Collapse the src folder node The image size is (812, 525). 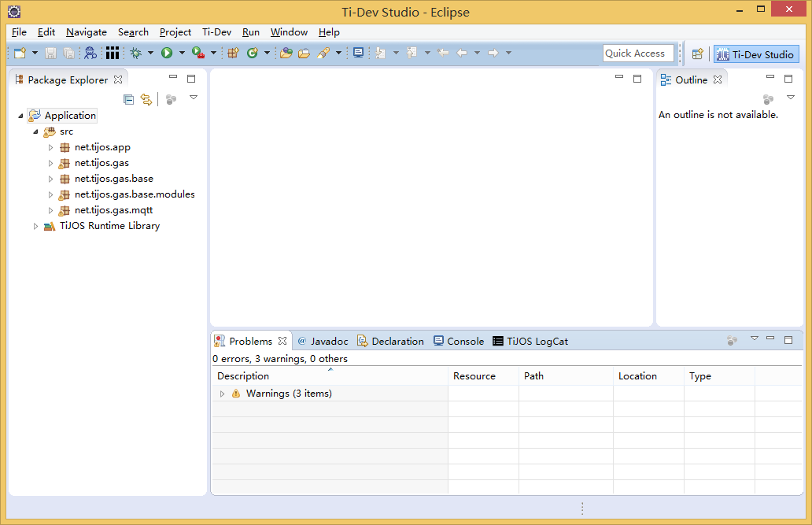pyautogui.click(x=35, y=131)
